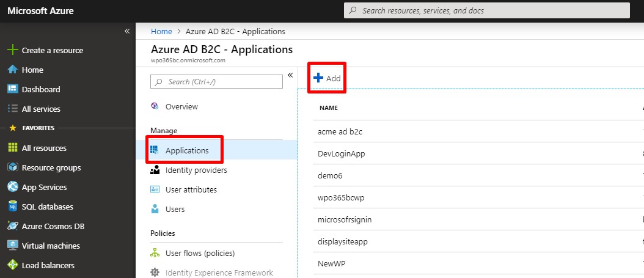Click the Users person icon
This screenshot has width=644, height=278.
click(155, 209)
